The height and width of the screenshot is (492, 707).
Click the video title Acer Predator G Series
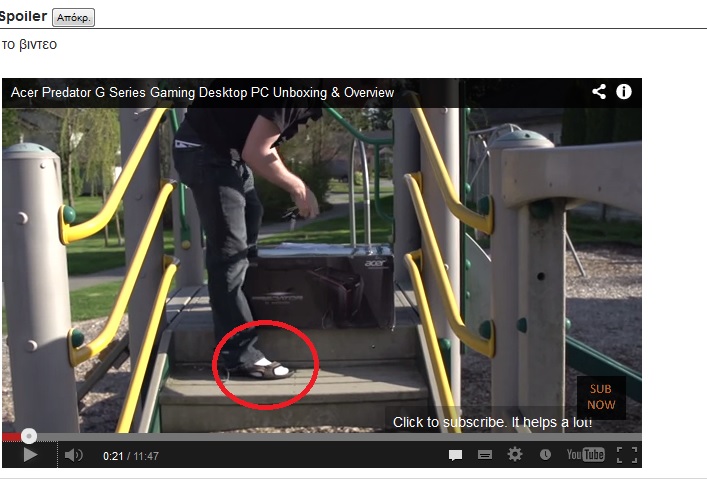202,92
